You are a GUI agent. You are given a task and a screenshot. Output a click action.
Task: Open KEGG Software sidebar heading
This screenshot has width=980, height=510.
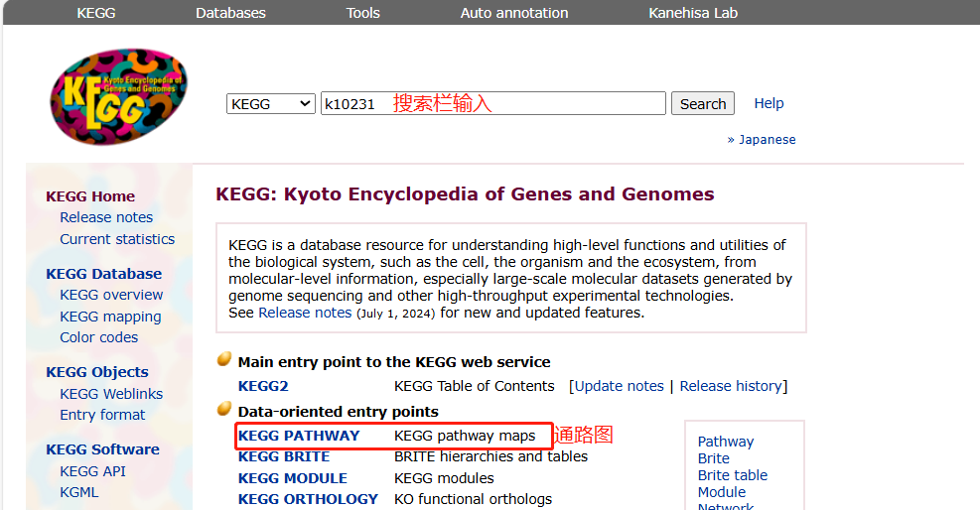point(102,449)
